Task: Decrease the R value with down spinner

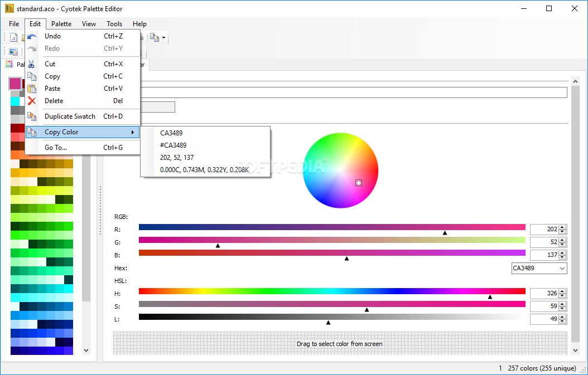Action: 562,231
